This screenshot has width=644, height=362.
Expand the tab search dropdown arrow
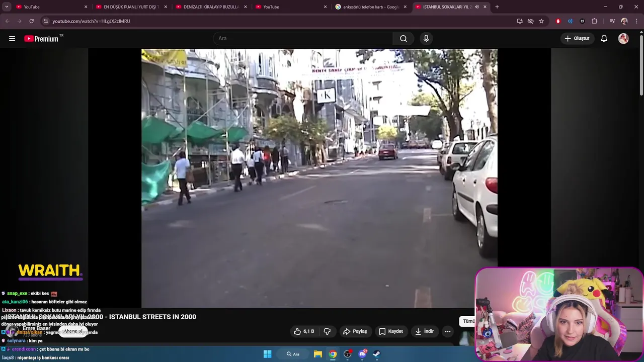click(7, 7)
